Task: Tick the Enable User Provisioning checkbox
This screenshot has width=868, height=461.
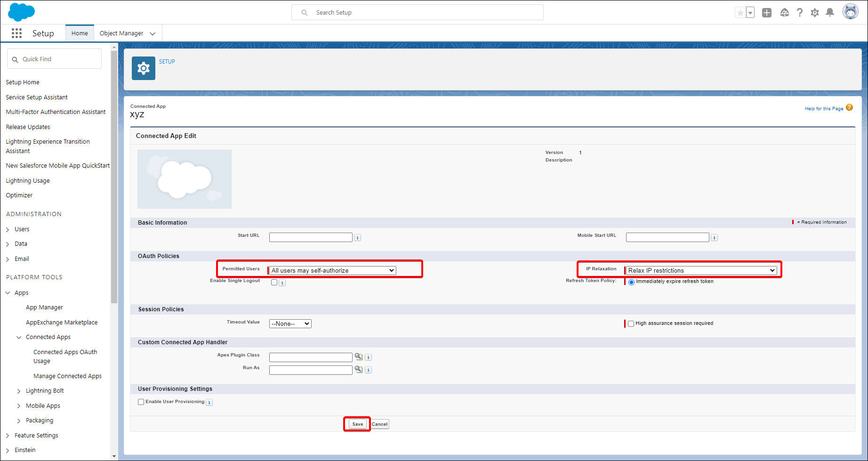Action: coord(141,402)
